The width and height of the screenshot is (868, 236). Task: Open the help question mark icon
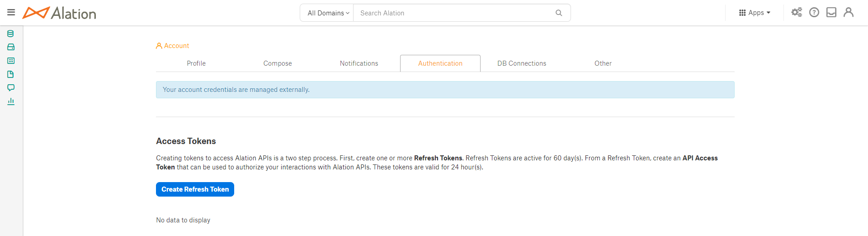click(x=814, y=13)
